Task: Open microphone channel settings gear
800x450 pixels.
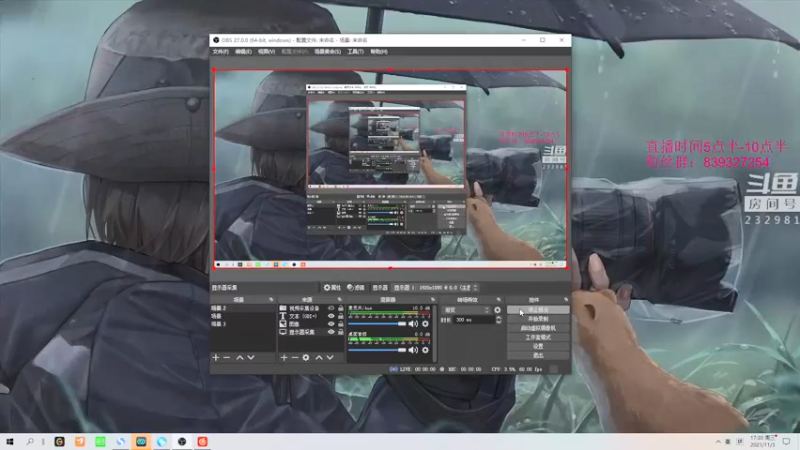Action: click(x=425, y=323)
